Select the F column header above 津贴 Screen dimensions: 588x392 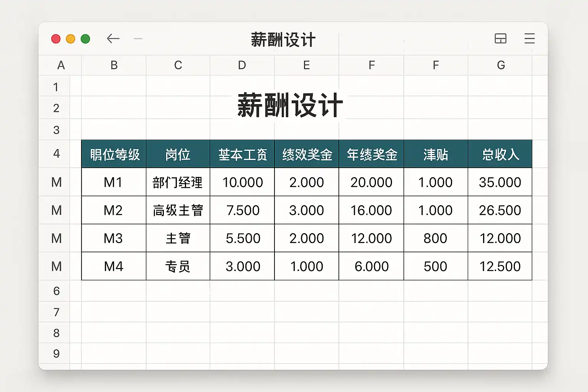coord(436,65)
